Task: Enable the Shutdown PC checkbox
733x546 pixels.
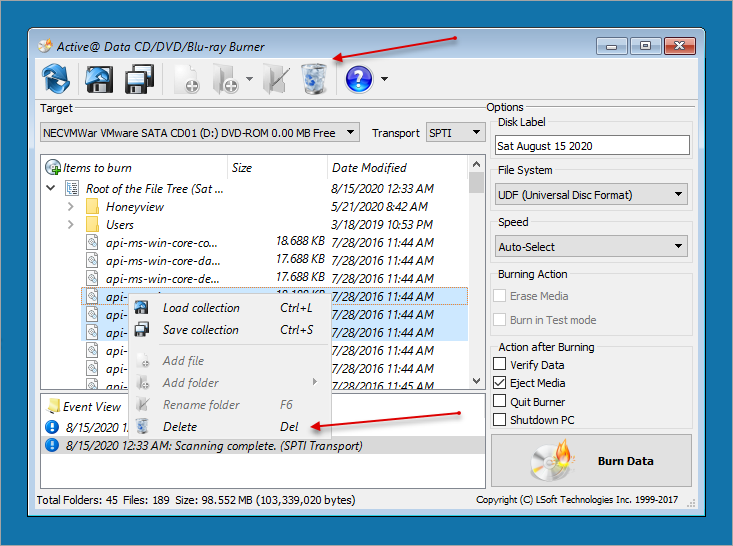Action: point(499,419)
